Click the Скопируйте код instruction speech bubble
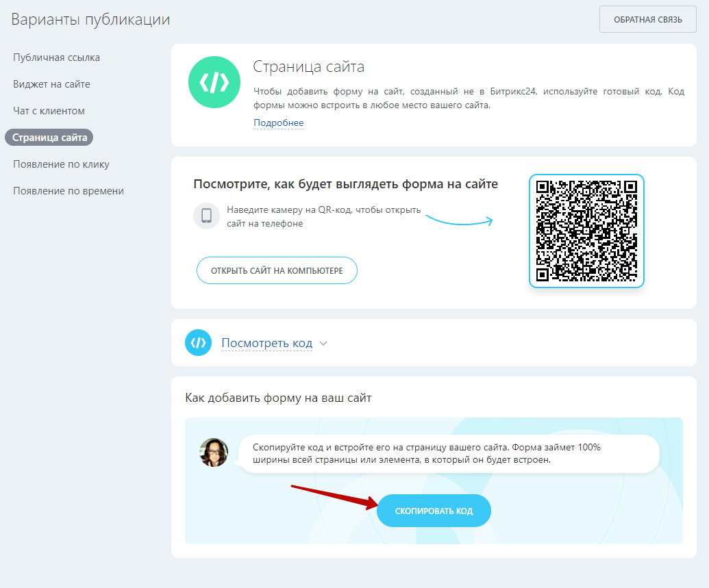Screen dimensions: 709x588 [x=449, y=454]
